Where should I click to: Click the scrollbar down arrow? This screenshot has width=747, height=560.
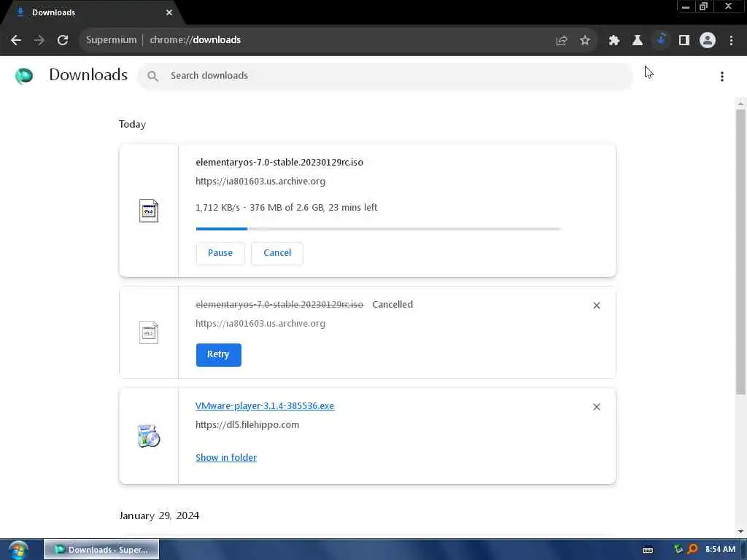(x=740, y=531)
